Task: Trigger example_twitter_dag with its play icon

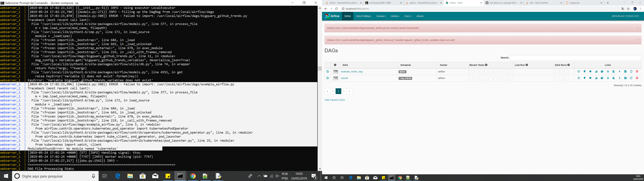Action: pos(578,72)
